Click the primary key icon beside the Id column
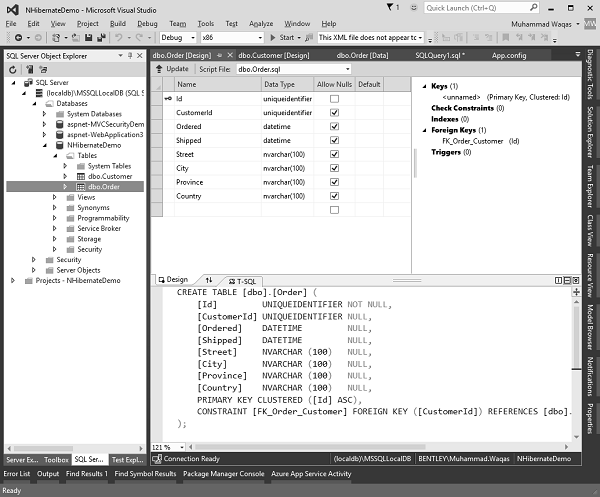Screen dimensions: 600x497 169,99
